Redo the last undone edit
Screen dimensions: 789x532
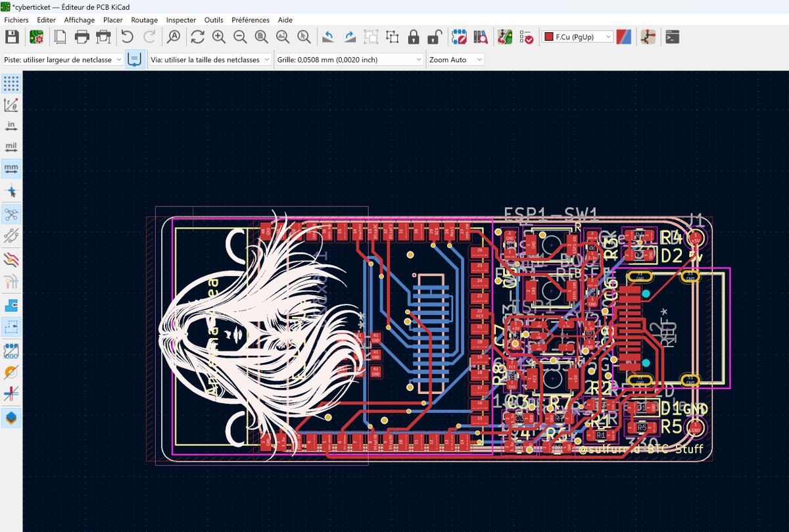(149, 37)
